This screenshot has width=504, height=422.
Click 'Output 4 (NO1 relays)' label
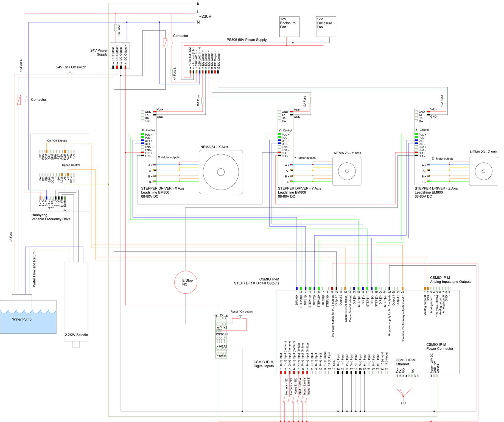[x=346, y=308]
